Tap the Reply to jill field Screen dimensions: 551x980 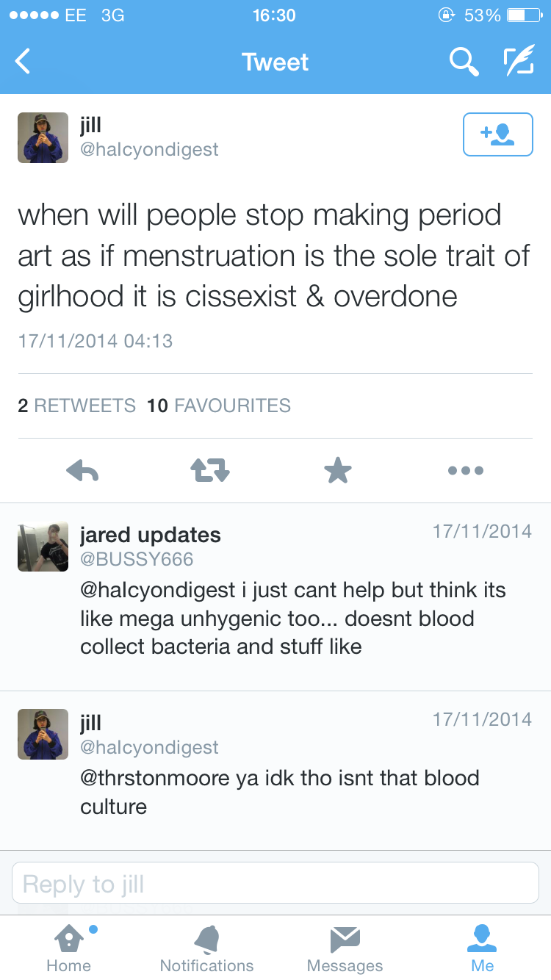click(275, 884)
